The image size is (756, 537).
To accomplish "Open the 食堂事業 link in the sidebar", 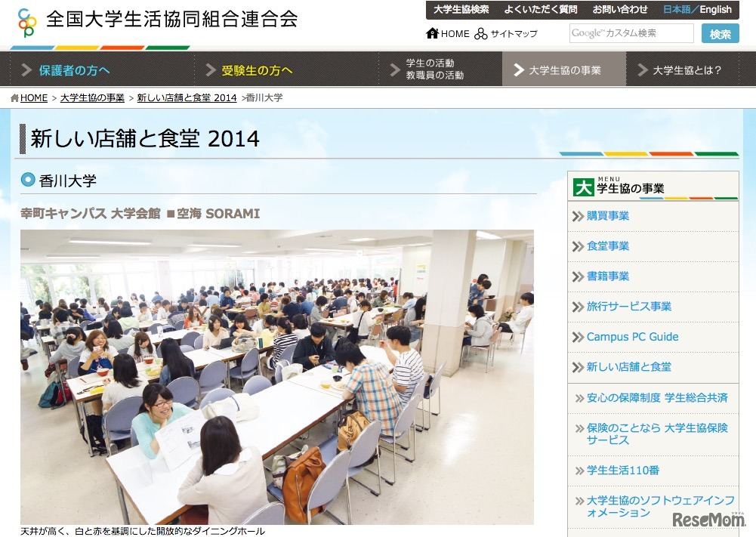I will click(607, 246).
